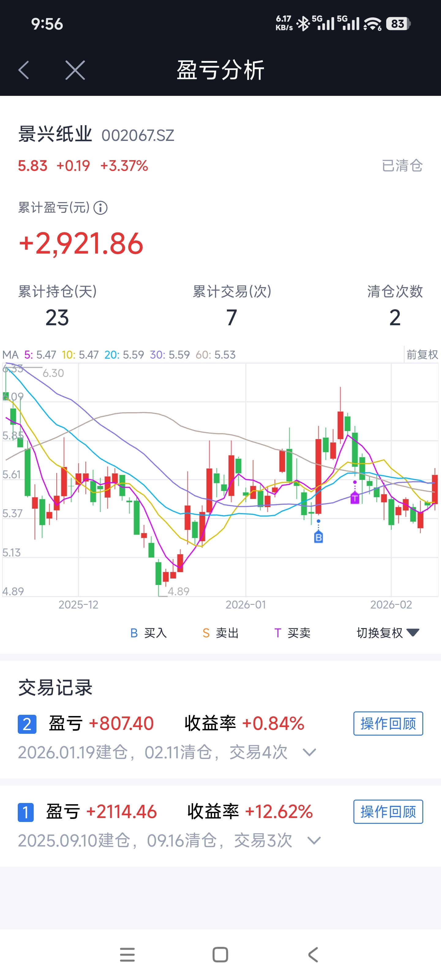Expand trade record 2 details chevron

tap(309, 752)
